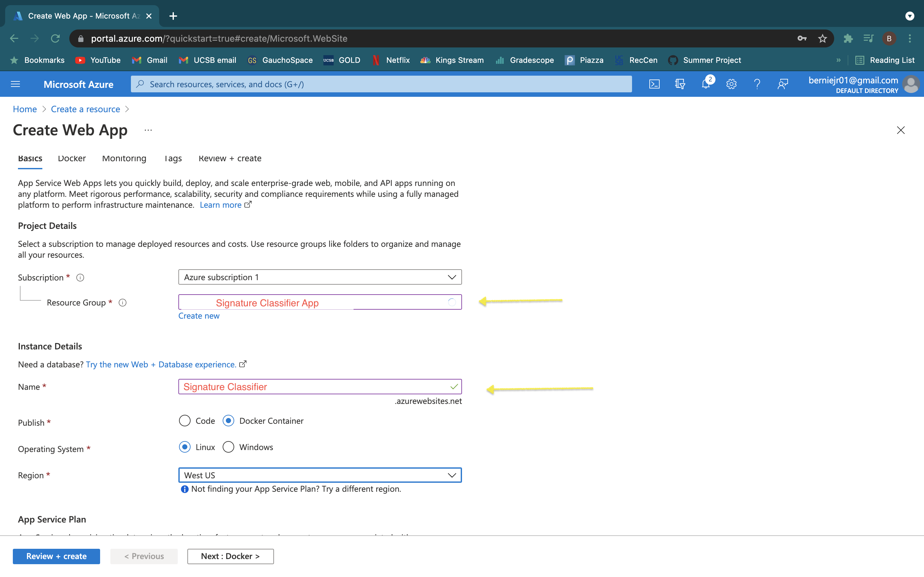Switch to the Docker tab
Image resolution: width=924 pixels, height=577 pixels.
[x=72, y=158]
